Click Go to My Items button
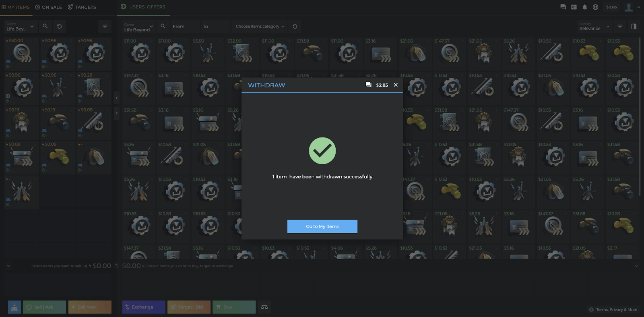The height and width of the screenshot is (317, 644). 322,226
